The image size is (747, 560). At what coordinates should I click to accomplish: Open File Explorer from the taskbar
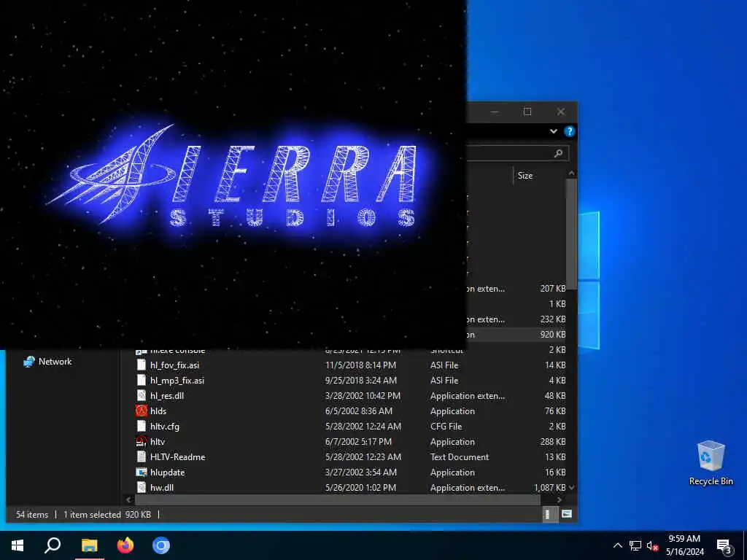click(89, 545)
